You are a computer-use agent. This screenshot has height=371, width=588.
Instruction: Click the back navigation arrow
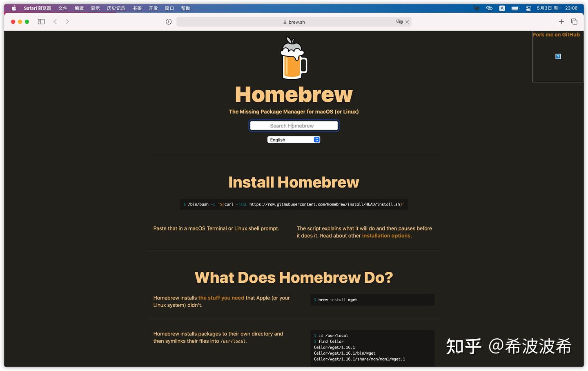[55, 21]
